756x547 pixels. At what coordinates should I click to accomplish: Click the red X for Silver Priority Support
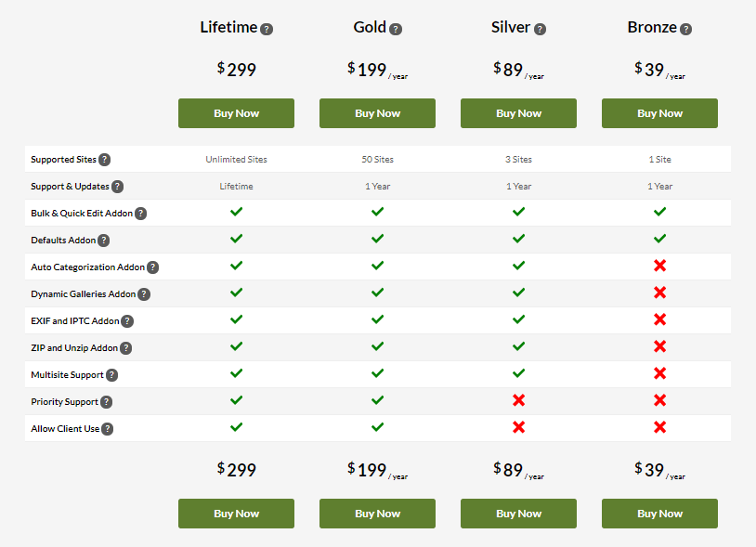[519, 400]
